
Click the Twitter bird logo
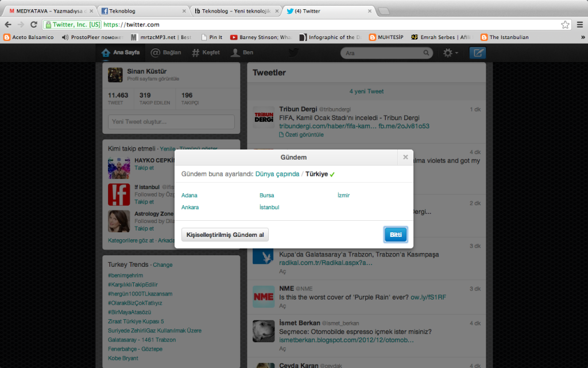(293, 52)
